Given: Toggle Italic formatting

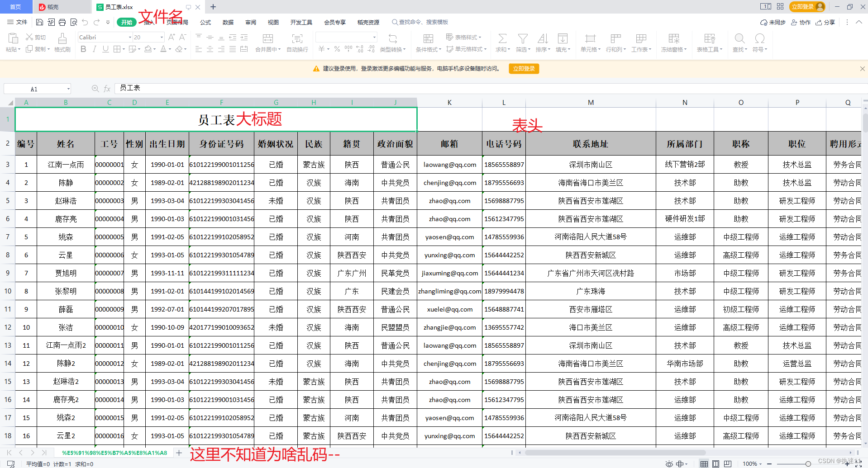Looking at the screenshot, I should [x=94, y=49].
